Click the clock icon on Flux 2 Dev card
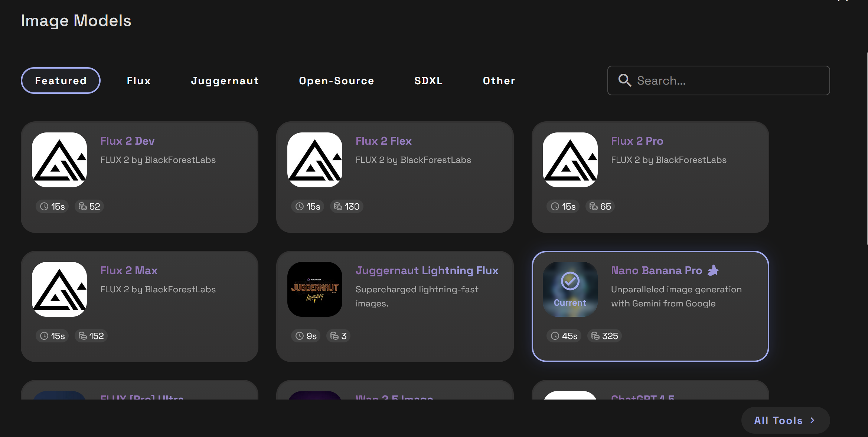The width and height of the screenshot is (868, 437). coord(44,207)
